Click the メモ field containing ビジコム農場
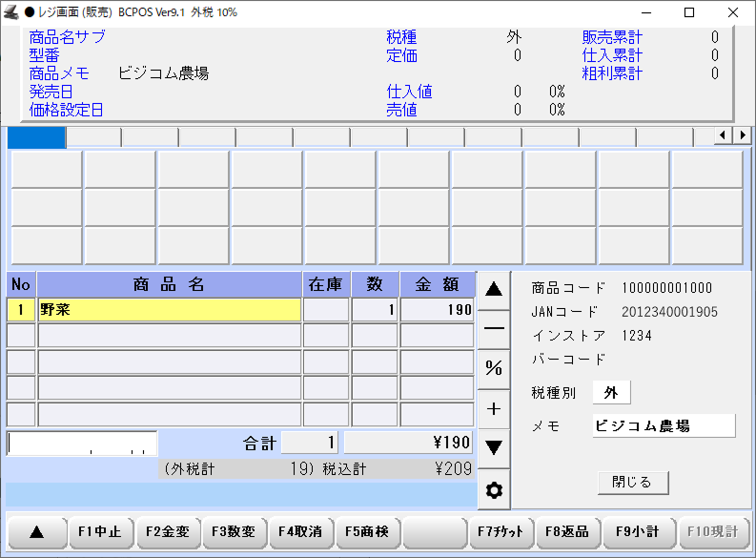The image size is (756, 558). pos(663,425)
